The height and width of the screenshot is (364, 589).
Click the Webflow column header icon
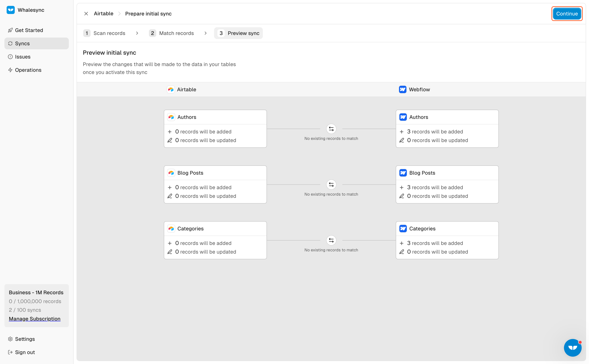403,89
